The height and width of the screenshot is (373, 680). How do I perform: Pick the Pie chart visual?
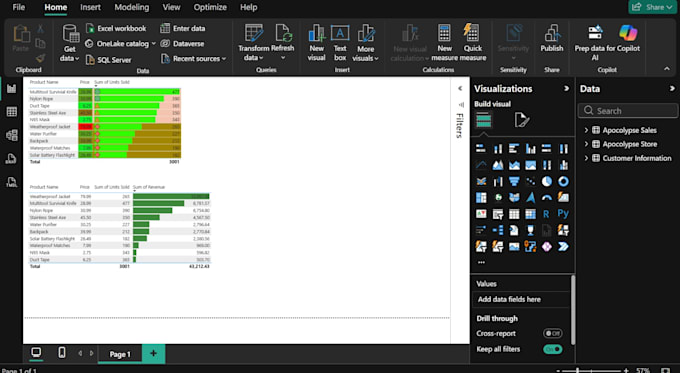tap(547, 181)
